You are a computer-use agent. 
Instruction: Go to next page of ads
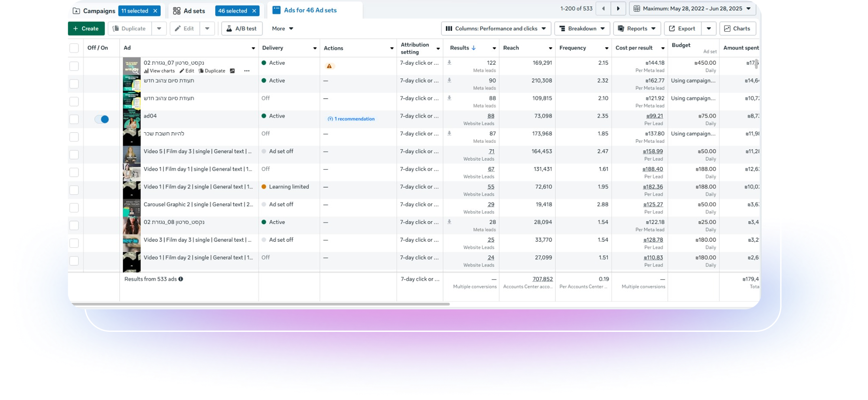coord(618,9)
